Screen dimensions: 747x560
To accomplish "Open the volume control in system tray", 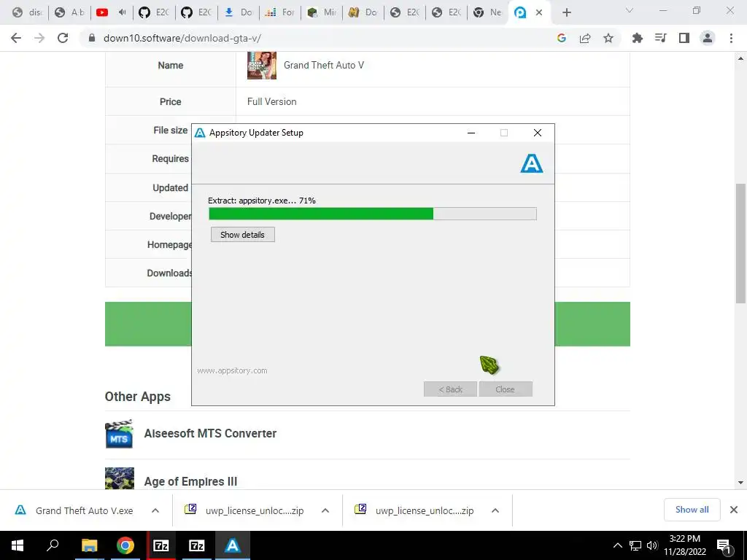I will pyautogui.click(x=653, y=545).
